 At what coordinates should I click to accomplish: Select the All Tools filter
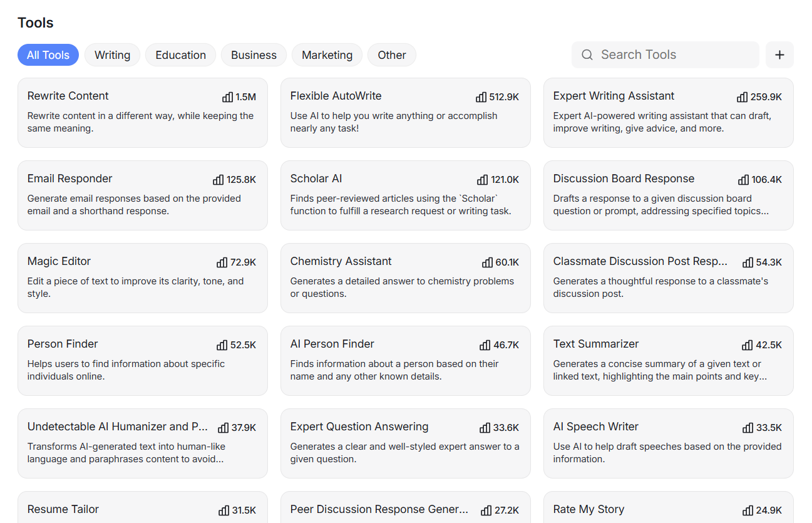[48, 55]
